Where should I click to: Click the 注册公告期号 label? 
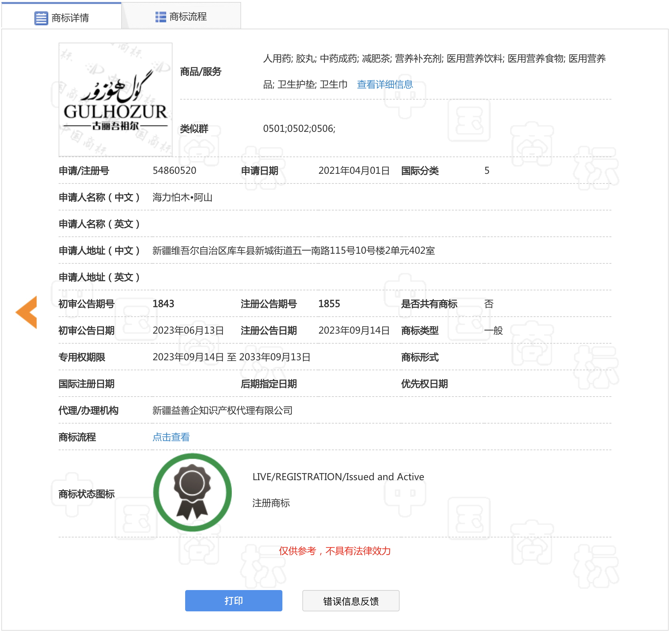coord(269,304)
